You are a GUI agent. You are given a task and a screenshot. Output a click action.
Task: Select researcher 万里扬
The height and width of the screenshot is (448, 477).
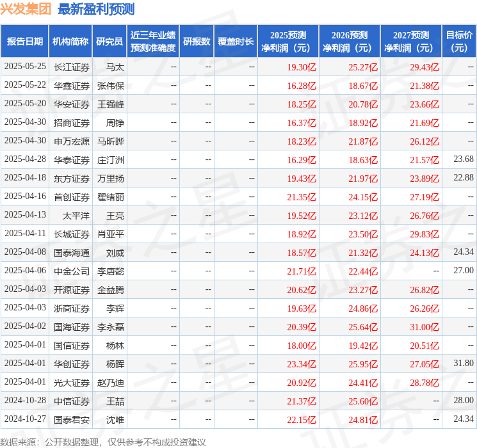click(111, 179)
